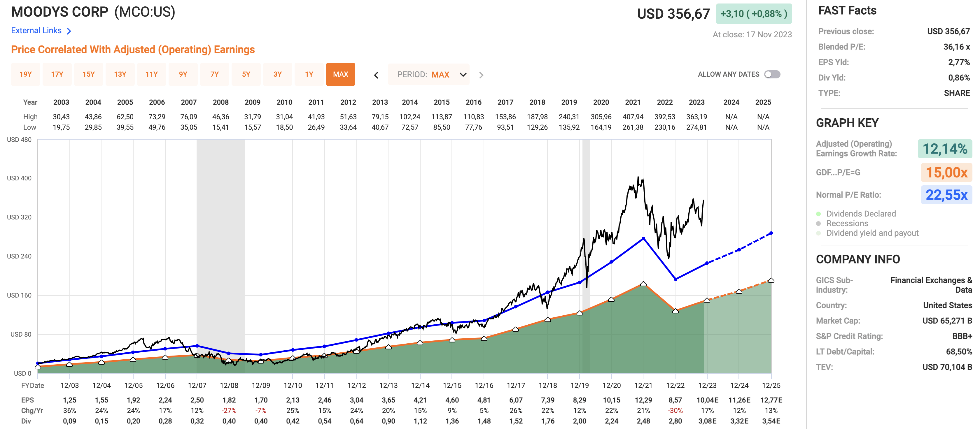Click the S&P Credit Rating BBB+
Image resolution: width=980 pixels, height=429 pixels.
[x=962, y=336]
